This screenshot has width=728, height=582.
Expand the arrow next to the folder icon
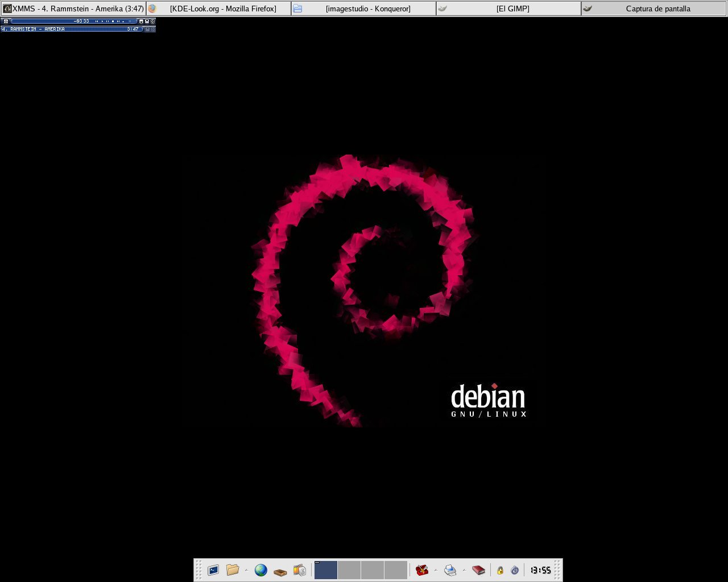click(x=246, y=569)
